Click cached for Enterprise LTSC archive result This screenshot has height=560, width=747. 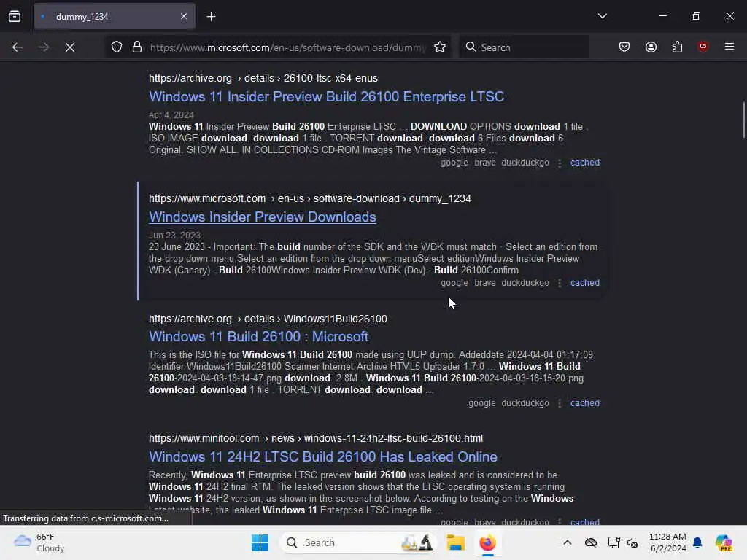tap(585, 163)
